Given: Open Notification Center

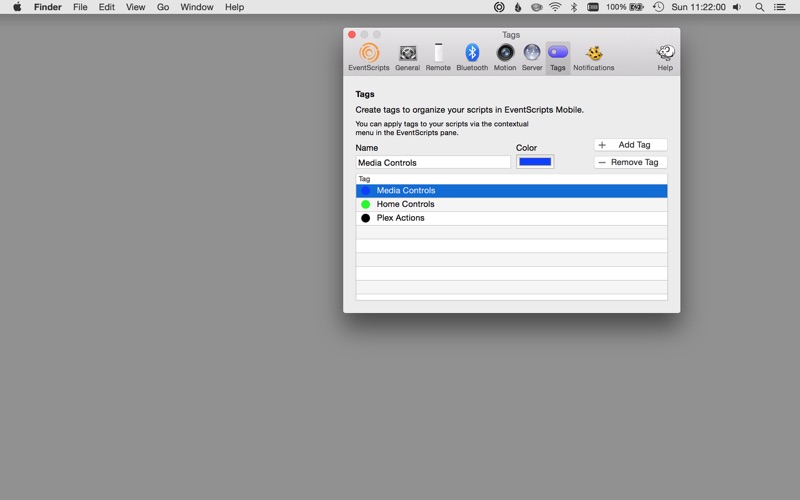Looking at the screenshot, I should (780, 7).
